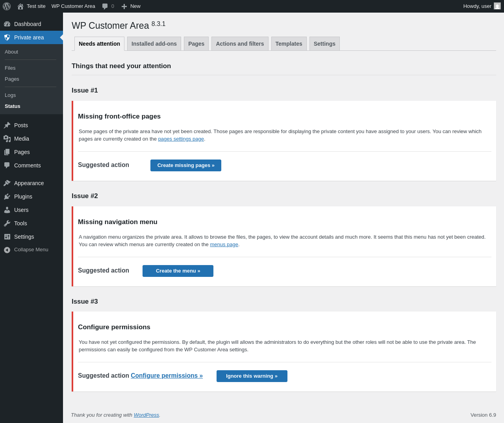Click the Appearance paintbrush icon
The image size is (504, 423).
7,183
